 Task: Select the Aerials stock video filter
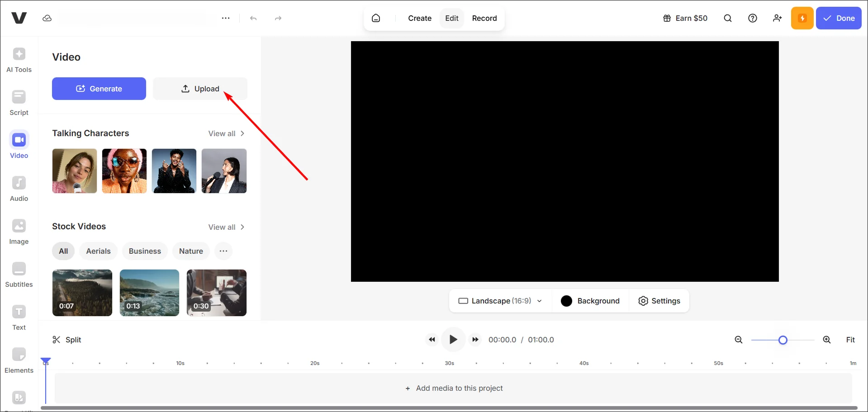98,251
